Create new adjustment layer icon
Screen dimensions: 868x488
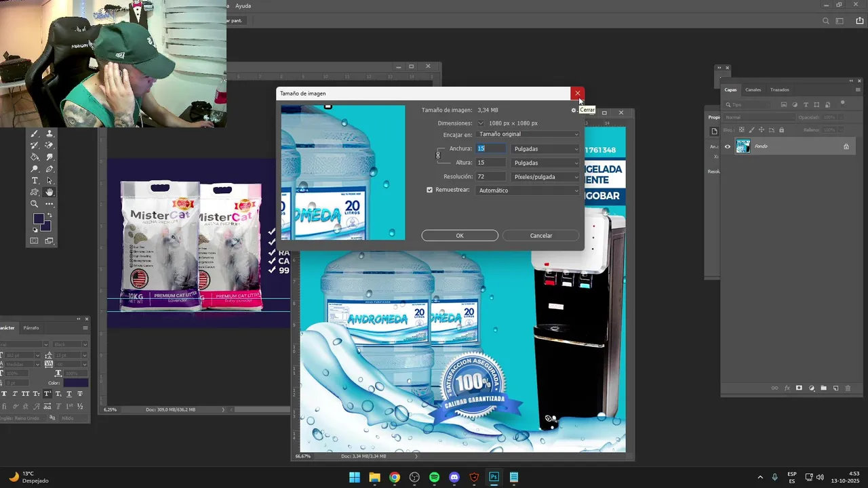point(811,388)
